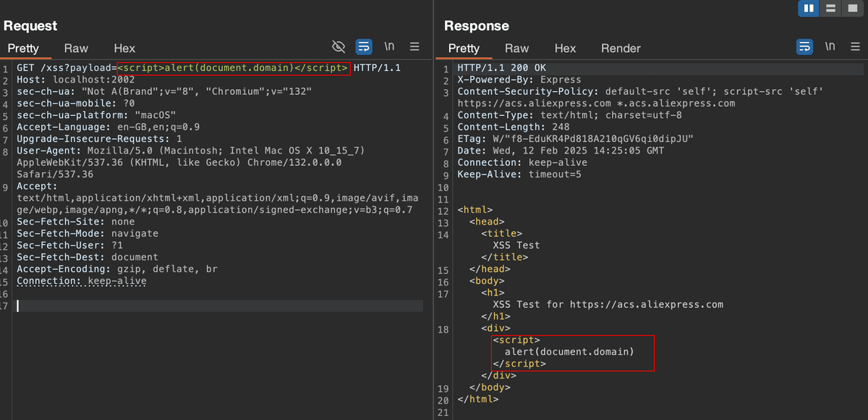
Task: Open the response panel hamburger menu
Action: point(855,46)
